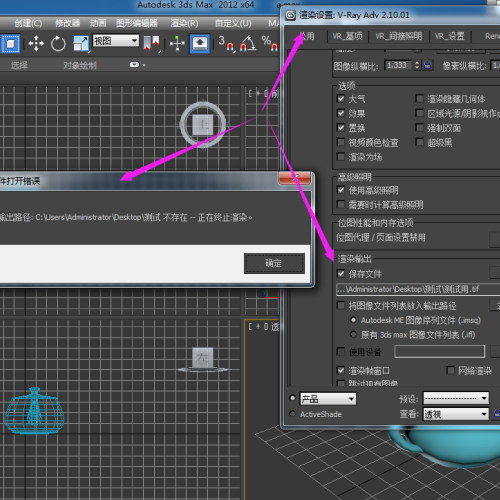Enable the 网络渲染 checkbox

(x=450, y=370)
